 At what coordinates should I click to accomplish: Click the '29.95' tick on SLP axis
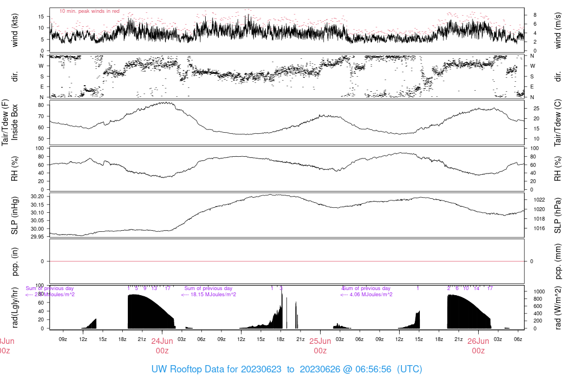(x=37, y=236)
